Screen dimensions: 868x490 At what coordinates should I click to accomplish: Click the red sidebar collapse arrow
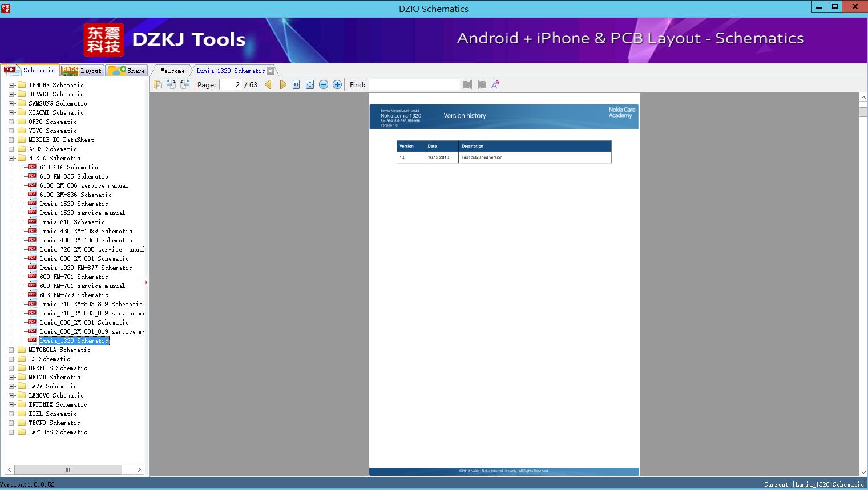tap(146, 282)
